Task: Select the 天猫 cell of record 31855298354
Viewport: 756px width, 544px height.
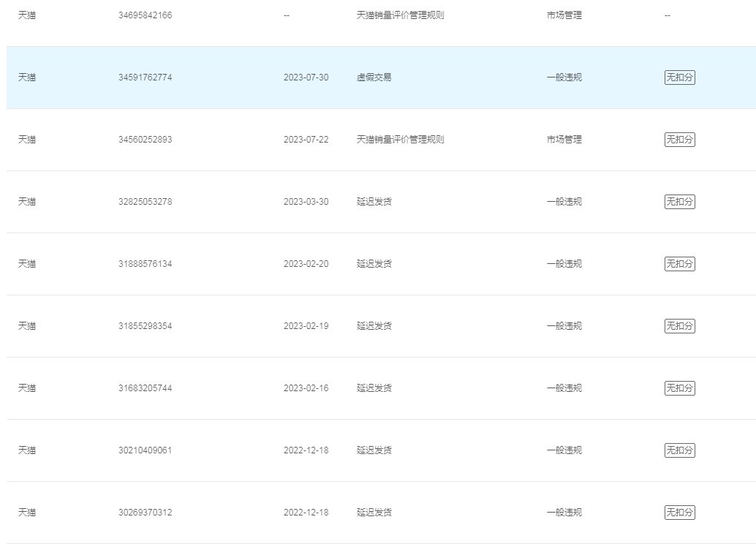Action: 27,326
